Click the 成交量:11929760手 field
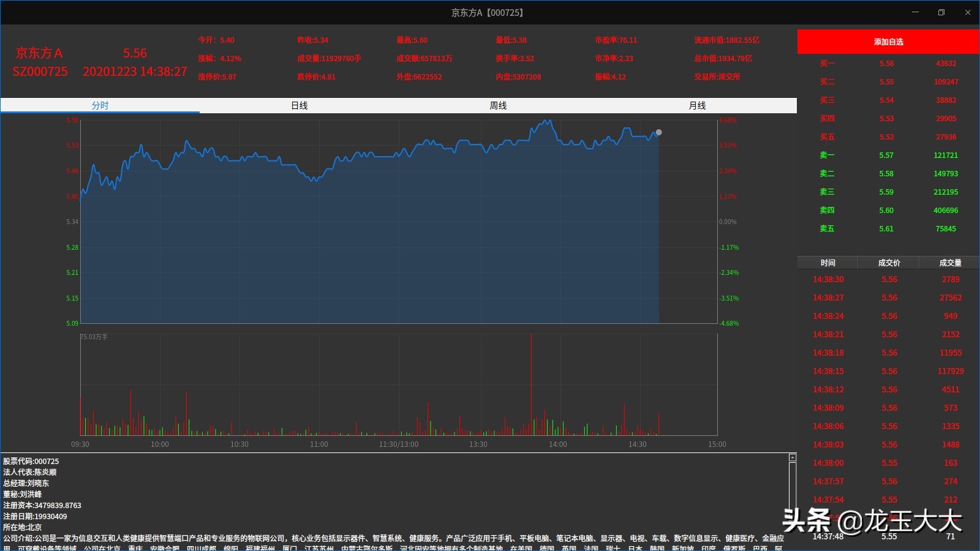This screenshot has width=980, height=551. click(329, 58)
